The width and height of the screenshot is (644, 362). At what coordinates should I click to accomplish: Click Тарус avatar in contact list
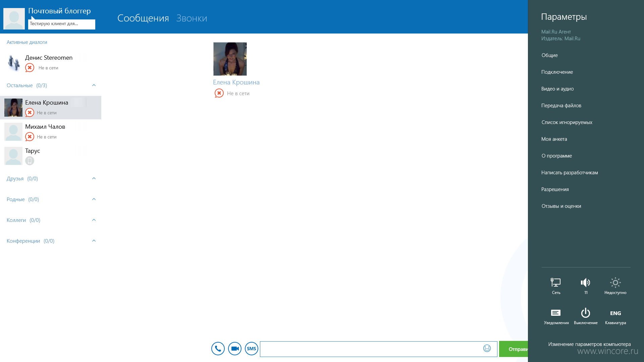[13, 156]
